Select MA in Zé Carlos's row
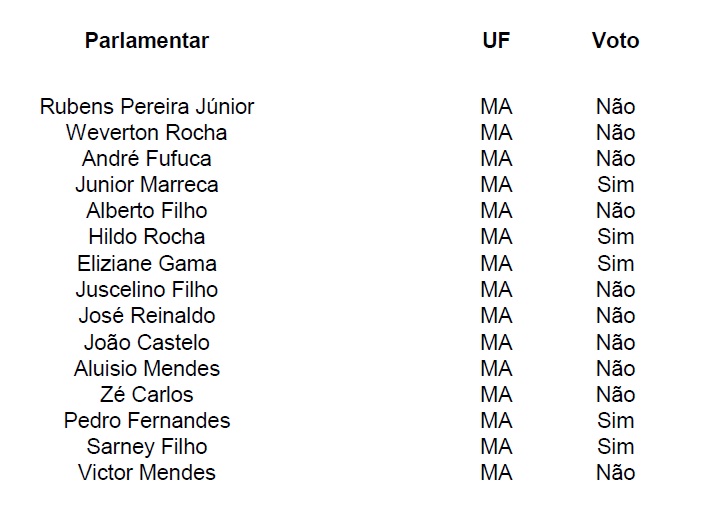Viewport: 701px width, 510px height. coord(496,394)
